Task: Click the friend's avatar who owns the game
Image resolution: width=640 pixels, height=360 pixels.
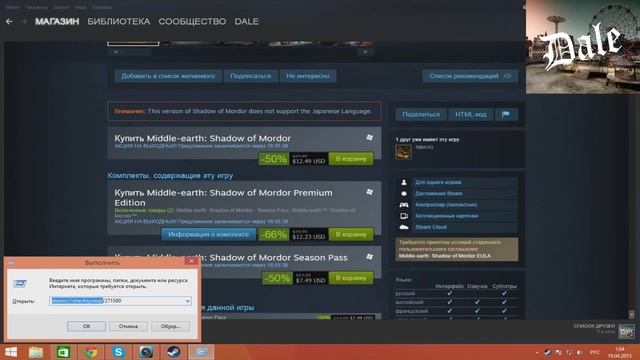Action: coord(404,152)
